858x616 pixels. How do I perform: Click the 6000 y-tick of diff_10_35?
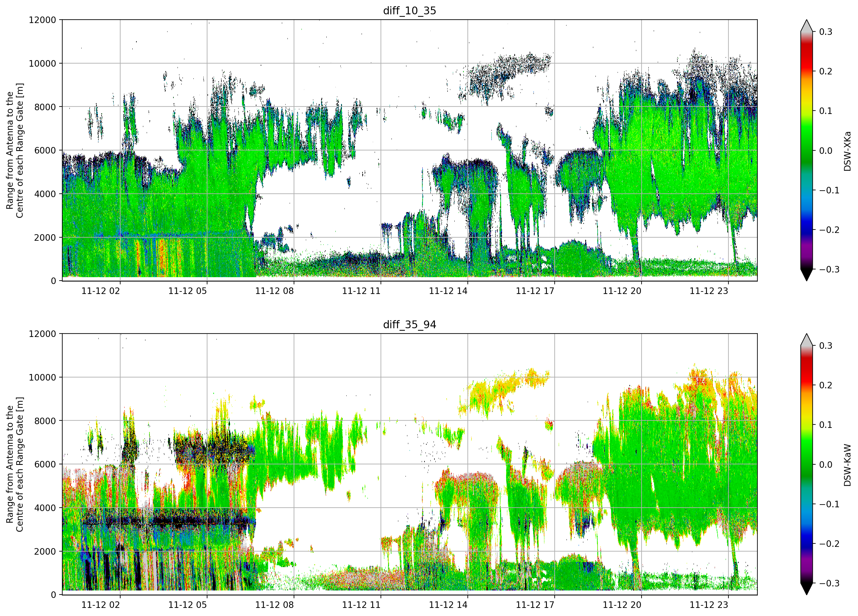tap(45, 151)
